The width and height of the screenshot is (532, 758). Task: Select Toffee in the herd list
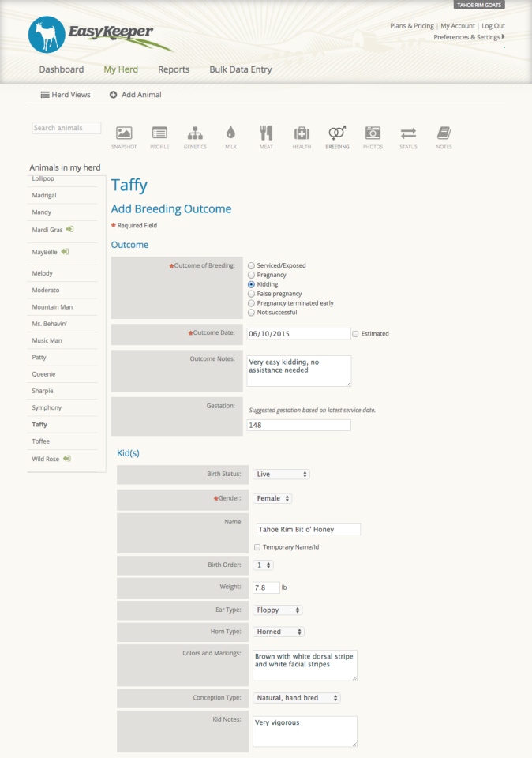coord(41,441)
